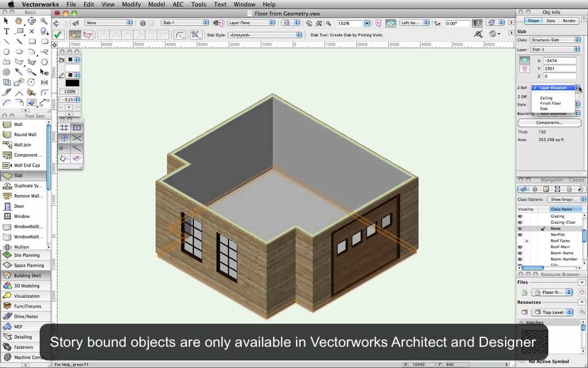The image size is (588, 368).
Task: Switch to the Render tab
Action: [569, 21]
